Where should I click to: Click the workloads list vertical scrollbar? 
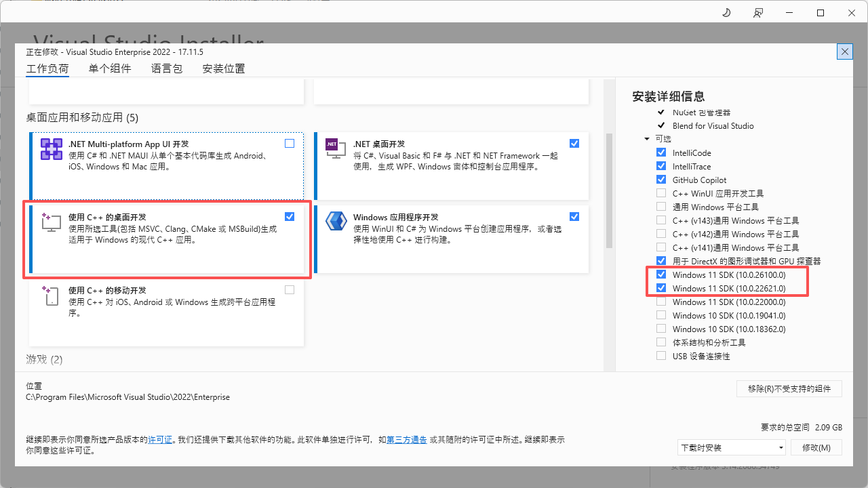(x=609, y=191)
